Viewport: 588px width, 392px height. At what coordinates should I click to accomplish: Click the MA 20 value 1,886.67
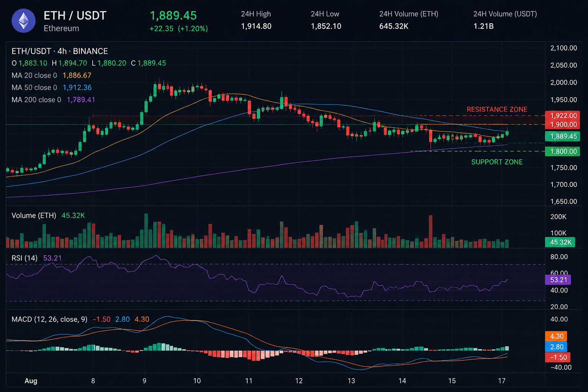pos(77,75)
